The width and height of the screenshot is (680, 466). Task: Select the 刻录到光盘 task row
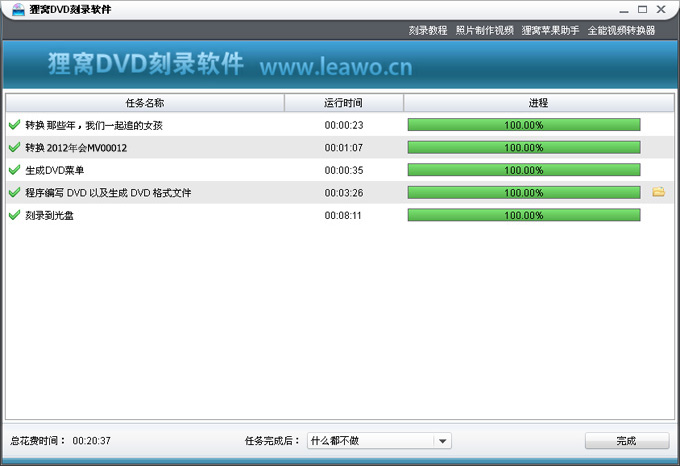coord(340,215)
